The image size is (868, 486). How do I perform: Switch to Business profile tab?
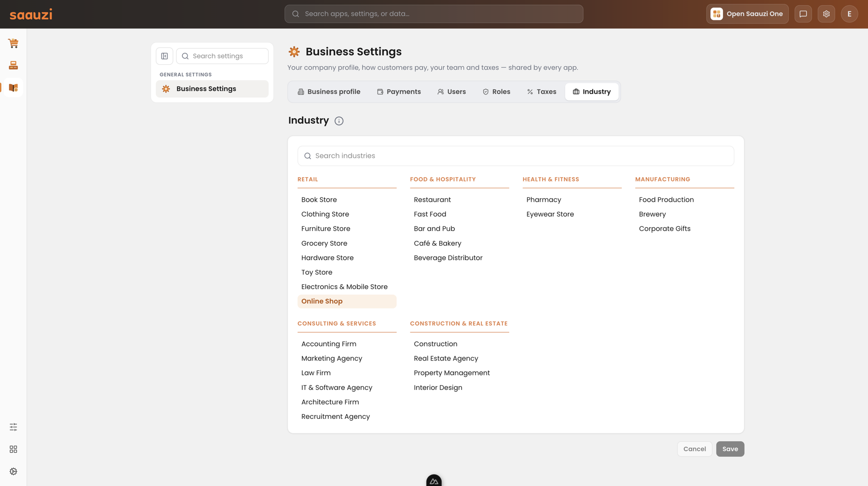point(329,92)
